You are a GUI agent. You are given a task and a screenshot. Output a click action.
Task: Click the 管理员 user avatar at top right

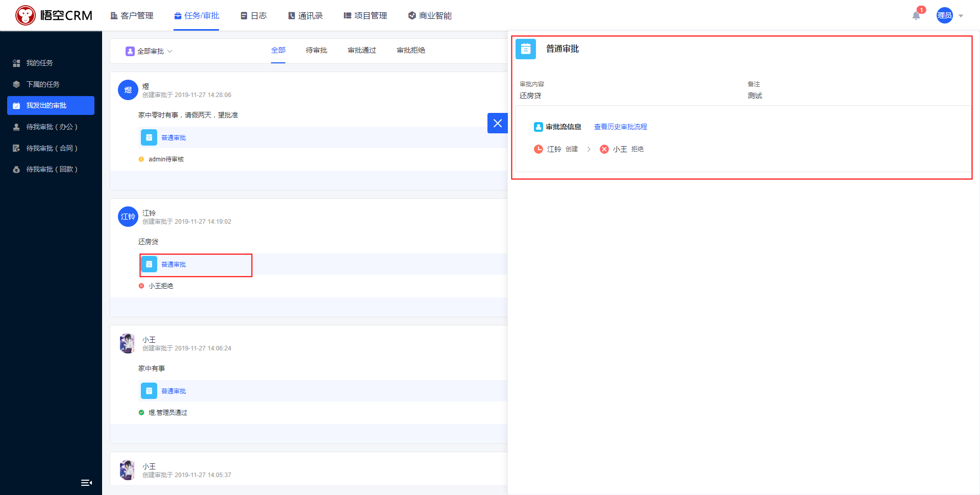click(944, 15)
